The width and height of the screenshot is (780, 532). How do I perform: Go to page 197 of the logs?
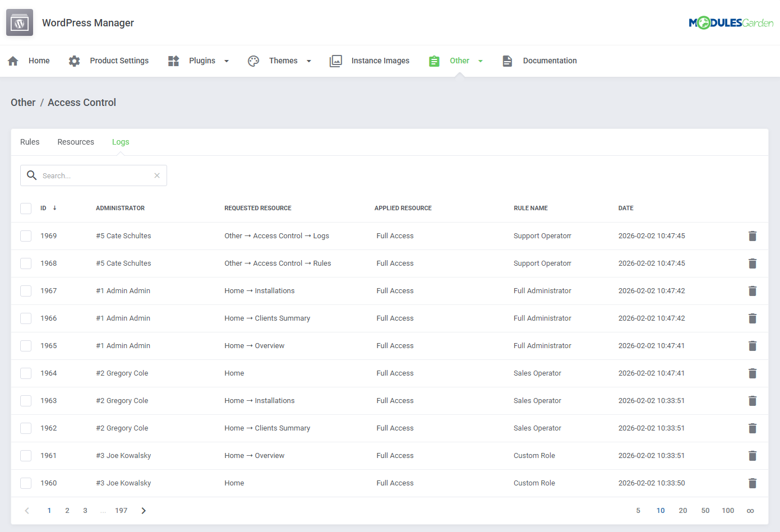[x=121, y=510]
